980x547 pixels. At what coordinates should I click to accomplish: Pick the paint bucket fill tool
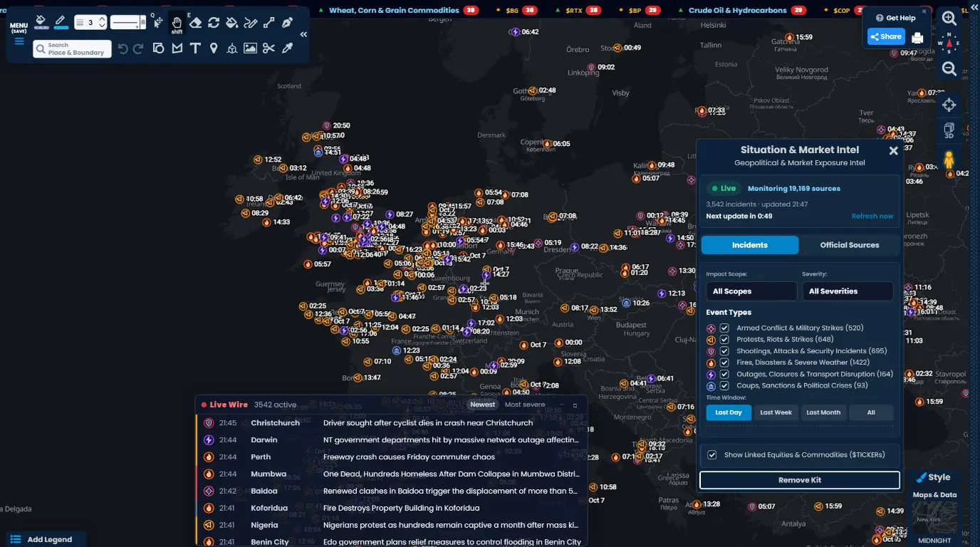[231, 23]
